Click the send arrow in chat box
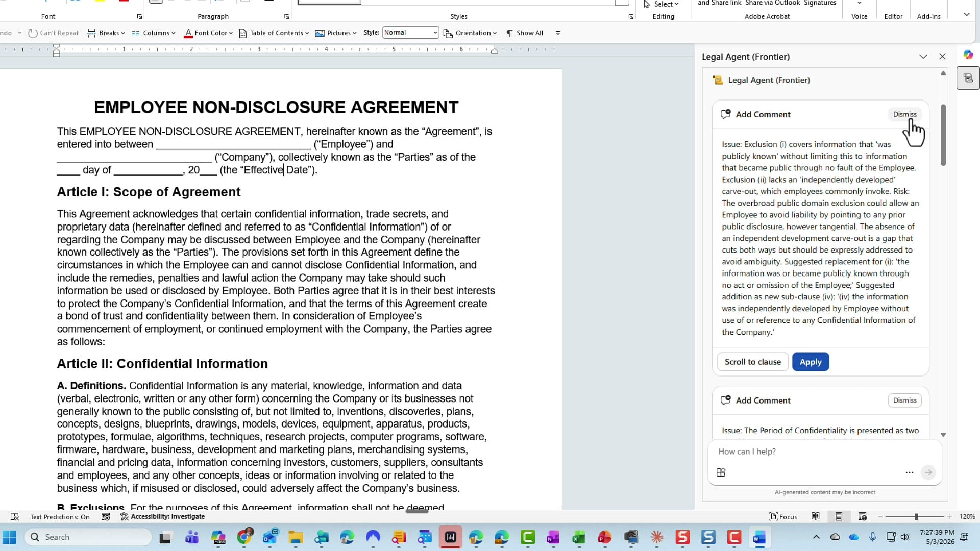The width and height of the screenshot is (980, 551). (x=928, y=472)
